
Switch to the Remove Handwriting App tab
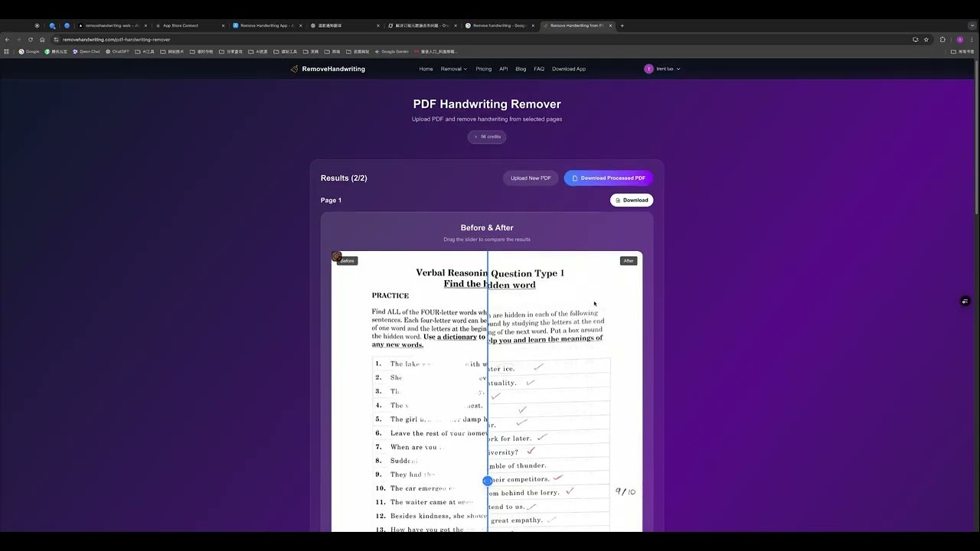(x=267, y=25)
